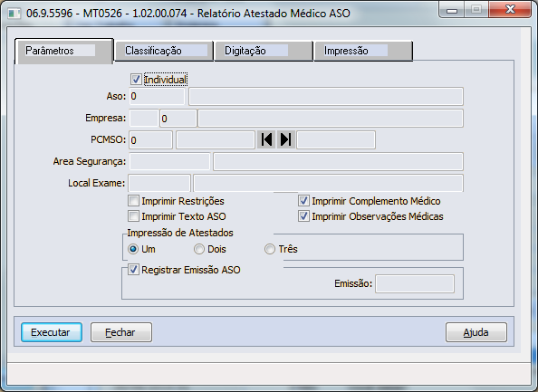Focus Empresa number field showing 0

(178, 119)
